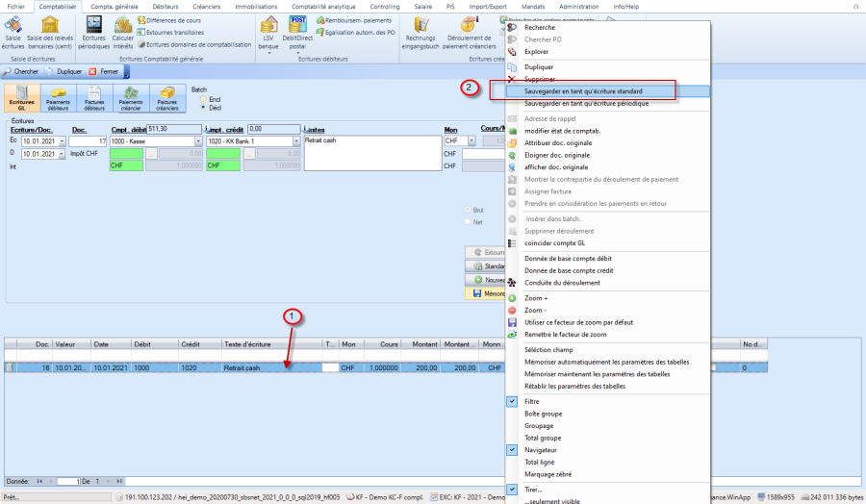Click the Nouveau button

point(486,280)
